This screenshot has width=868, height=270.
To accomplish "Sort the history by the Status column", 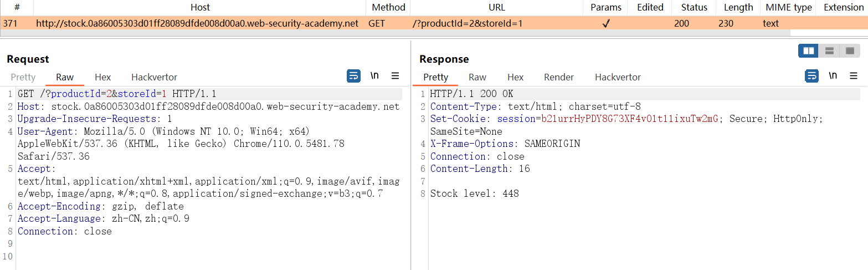I will point(694,7).
